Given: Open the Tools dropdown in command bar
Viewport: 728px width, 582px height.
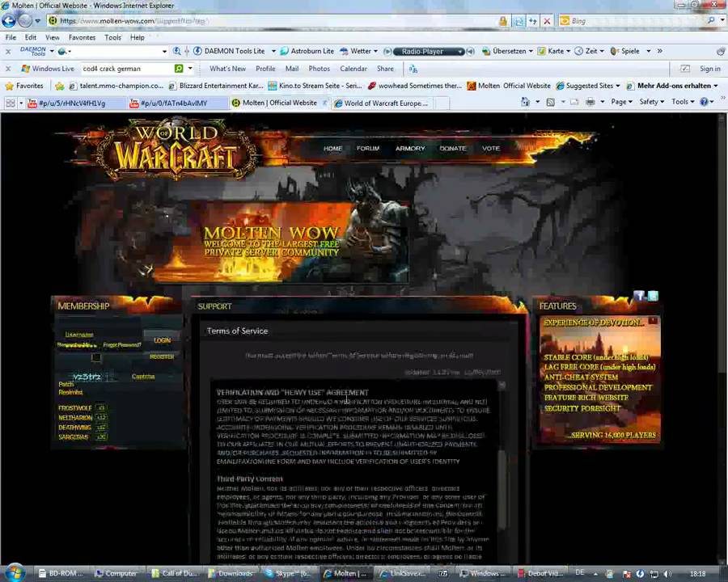Looking at the screenshot, I should click(x=683, y=102).
